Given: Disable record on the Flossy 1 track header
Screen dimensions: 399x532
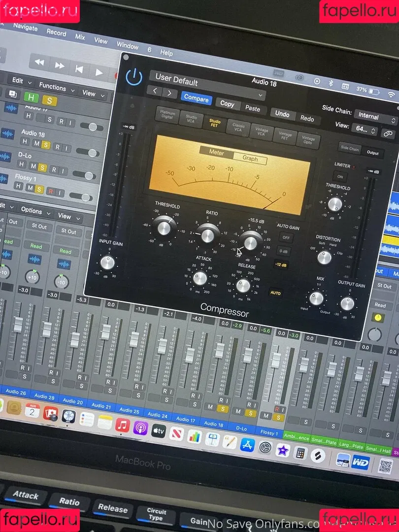Looking at the screenshot, I should (x=51, y=191).
